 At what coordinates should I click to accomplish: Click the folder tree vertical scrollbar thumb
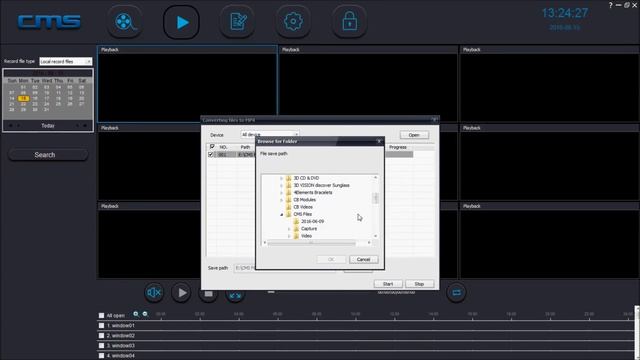376,198
